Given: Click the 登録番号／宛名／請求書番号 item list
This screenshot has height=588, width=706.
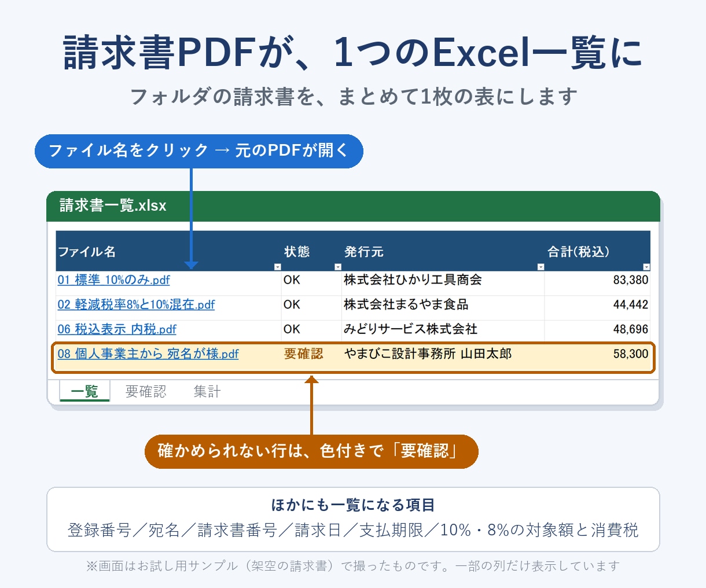Looking at the screenshot, I should tap(353, 530).
